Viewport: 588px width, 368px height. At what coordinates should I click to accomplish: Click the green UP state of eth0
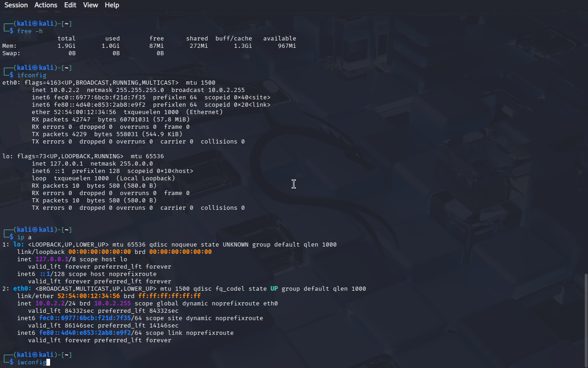[274, 289]
